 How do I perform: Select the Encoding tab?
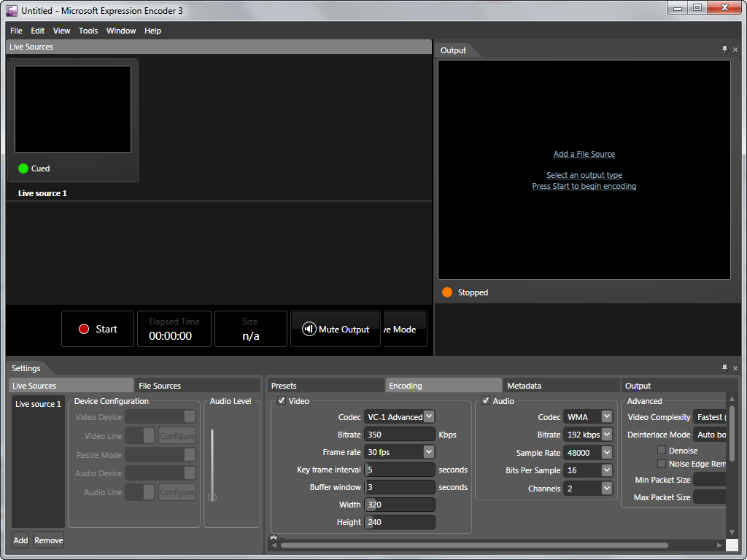444,385
